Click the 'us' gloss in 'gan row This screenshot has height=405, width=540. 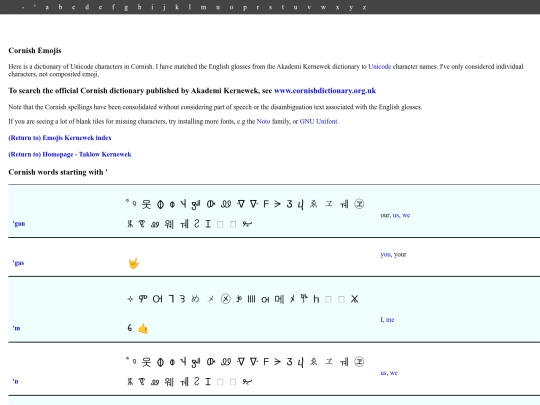[x=396, y=215]
